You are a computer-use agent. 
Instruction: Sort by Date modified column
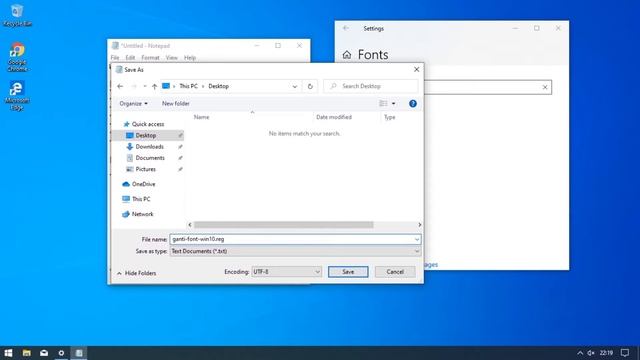[334, 117]
